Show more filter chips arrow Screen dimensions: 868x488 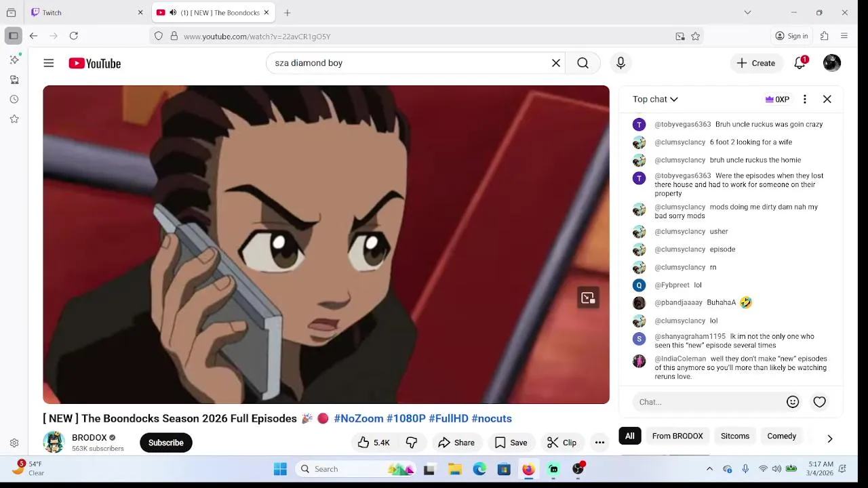click(x=830, y=439)
